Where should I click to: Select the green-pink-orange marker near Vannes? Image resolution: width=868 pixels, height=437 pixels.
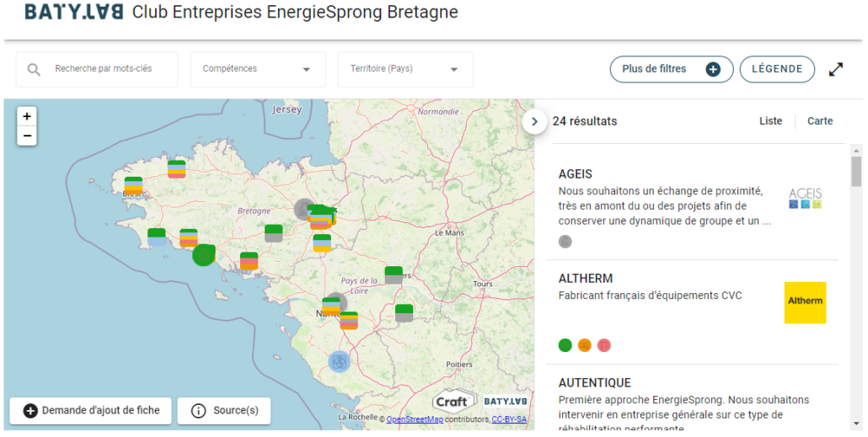pyautogui.click(x=249, y=261)
